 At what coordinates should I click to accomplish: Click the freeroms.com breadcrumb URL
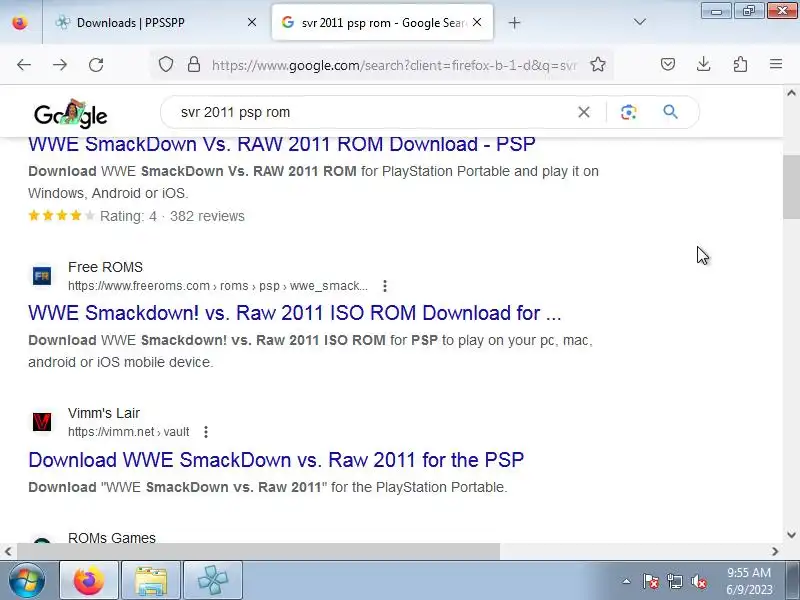(x=218, y=286)
